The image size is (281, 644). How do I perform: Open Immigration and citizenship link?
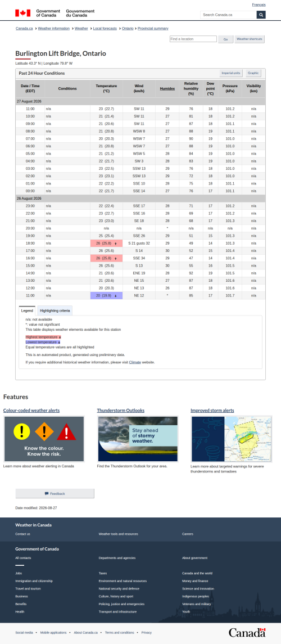34,581
